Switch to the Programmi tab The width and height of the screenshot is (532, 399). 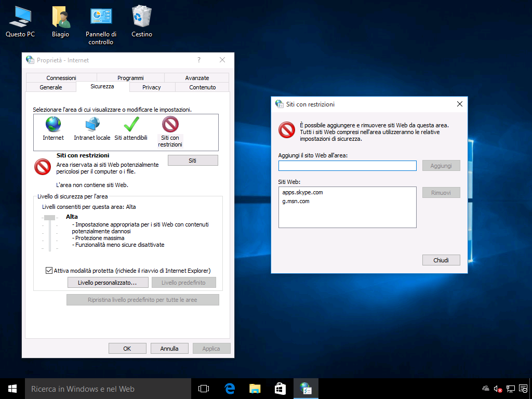pos(130,78)
